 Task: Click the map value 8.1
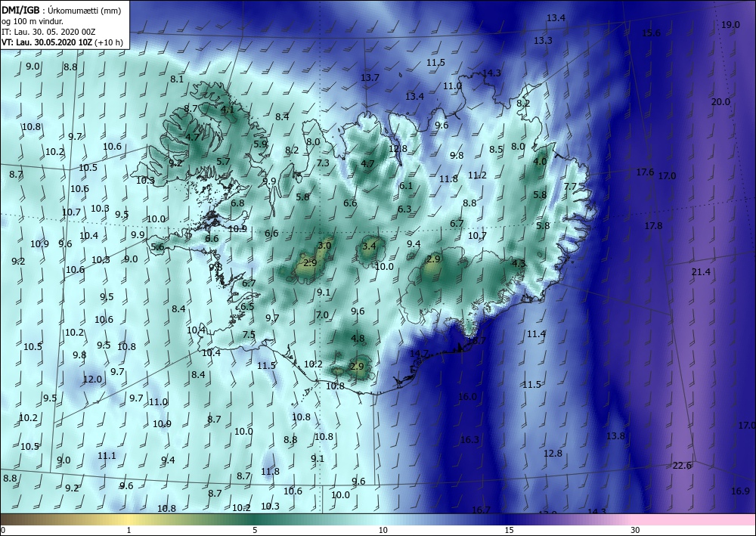click(x=177, y=79)
